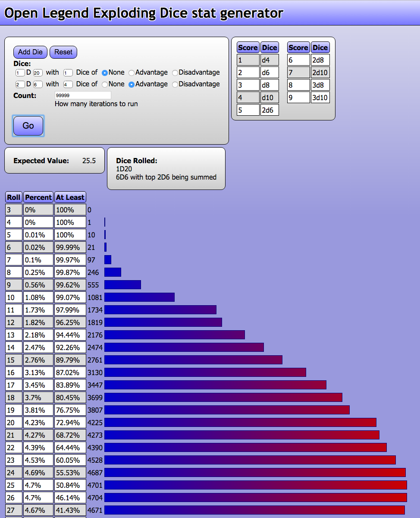Click the Percent column header
420x518 pixels.
tap(38, 197)
